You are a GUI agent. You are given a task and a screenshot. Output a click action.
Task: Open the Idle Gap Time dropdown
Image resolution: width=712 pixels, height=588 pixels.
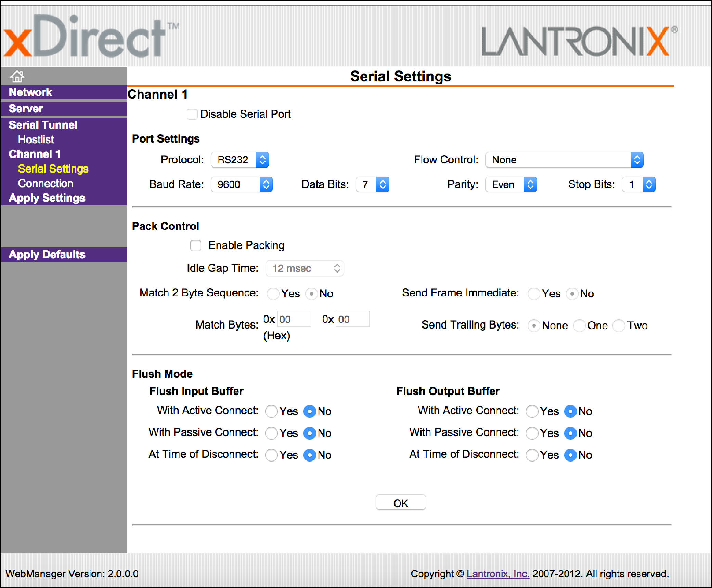point(305,268)
